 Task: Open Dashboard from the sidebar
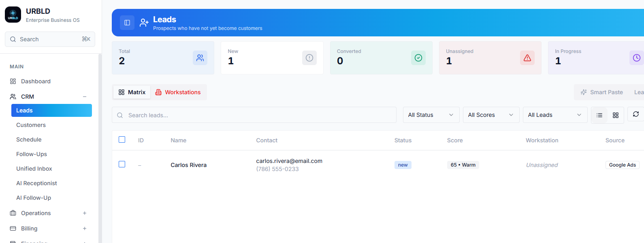pyautogui.click(x=36, y=81)
